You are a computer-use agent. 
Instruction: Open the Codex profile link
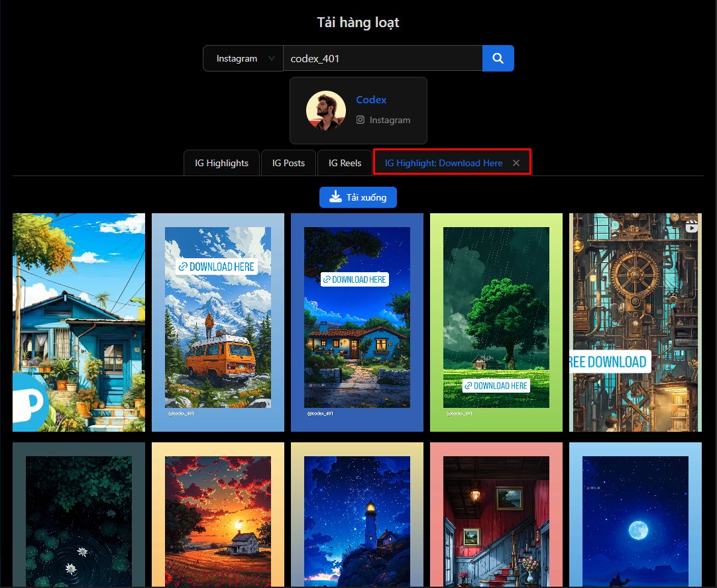371,99
